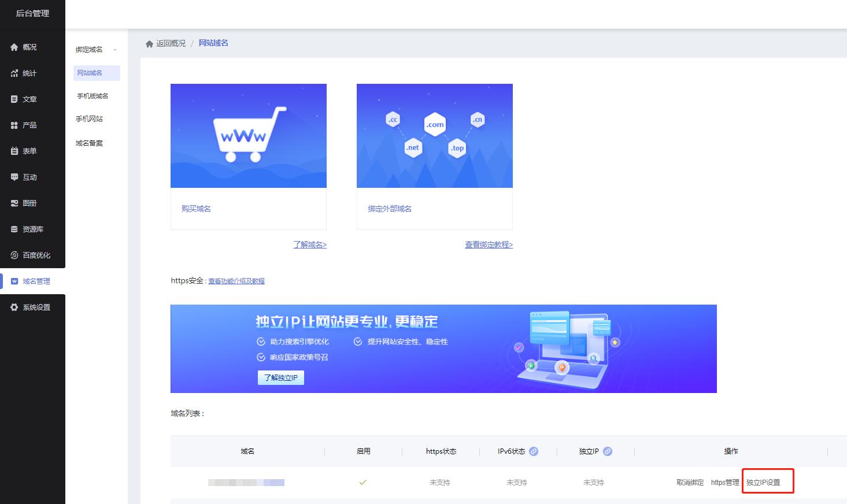847x504 pixels.
Task: Click the 图册 gallery icon
Action: coord(14,203)
